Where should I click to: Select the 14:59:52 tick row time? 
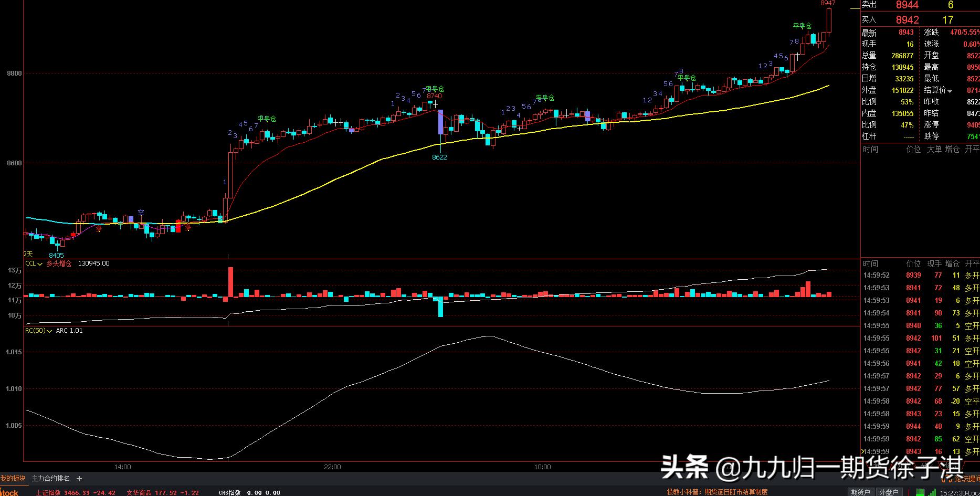point(876,276)
